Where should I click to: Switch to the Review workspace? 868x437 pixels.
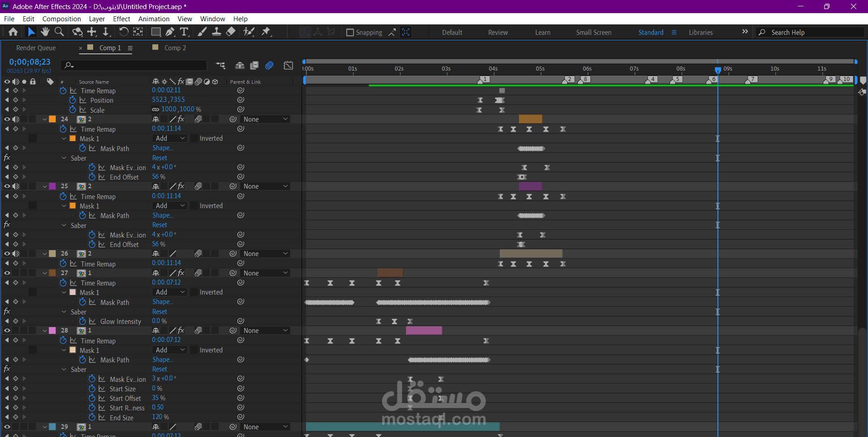pos(498,33)
